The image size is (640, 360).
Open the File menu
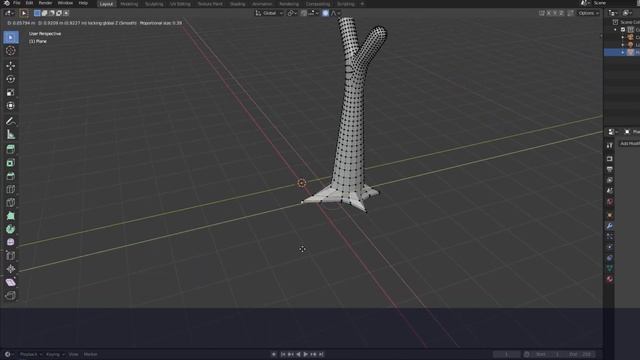(17, 3)
